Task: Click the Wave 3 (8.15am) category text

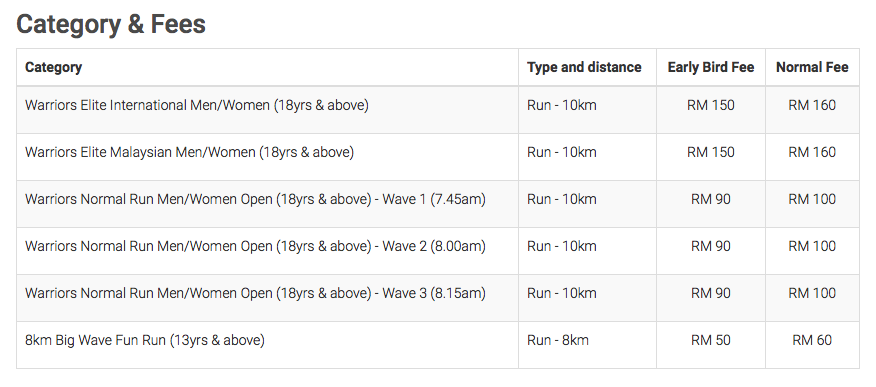Action: pos(255,293)
